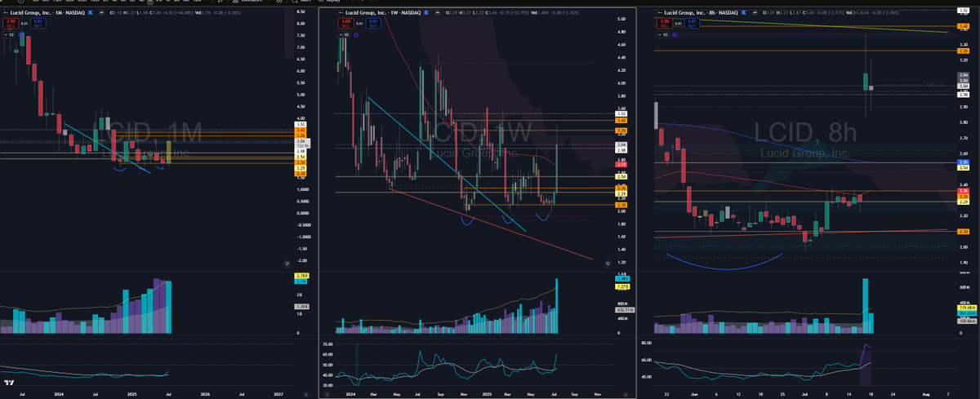Select the orange 3.42 label on the 8h chart axis
980x399 pixels.
coord(964,26)
